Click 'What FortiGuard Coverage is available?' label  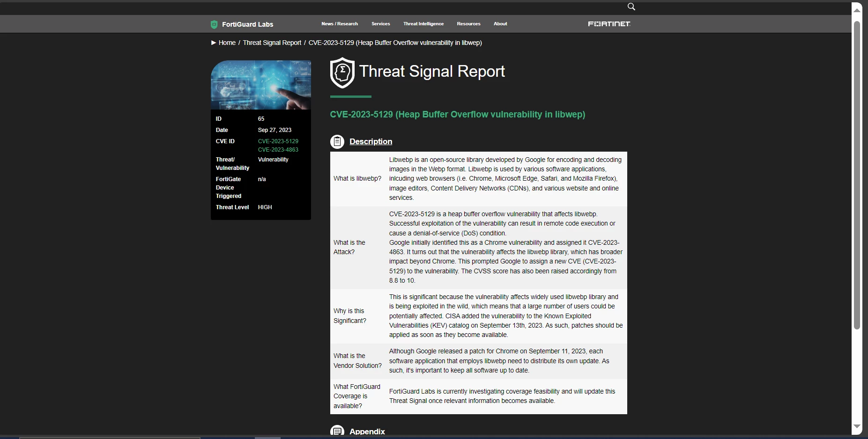pyautogui.click(x=357, y=396)
